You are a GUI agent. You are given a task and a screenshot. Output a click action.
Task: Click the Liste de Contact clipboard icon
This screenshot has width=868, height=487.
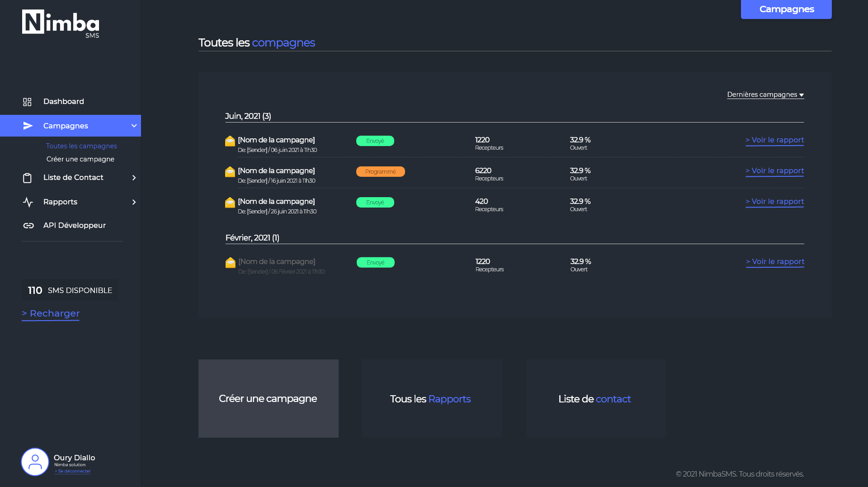pos(27,178)
